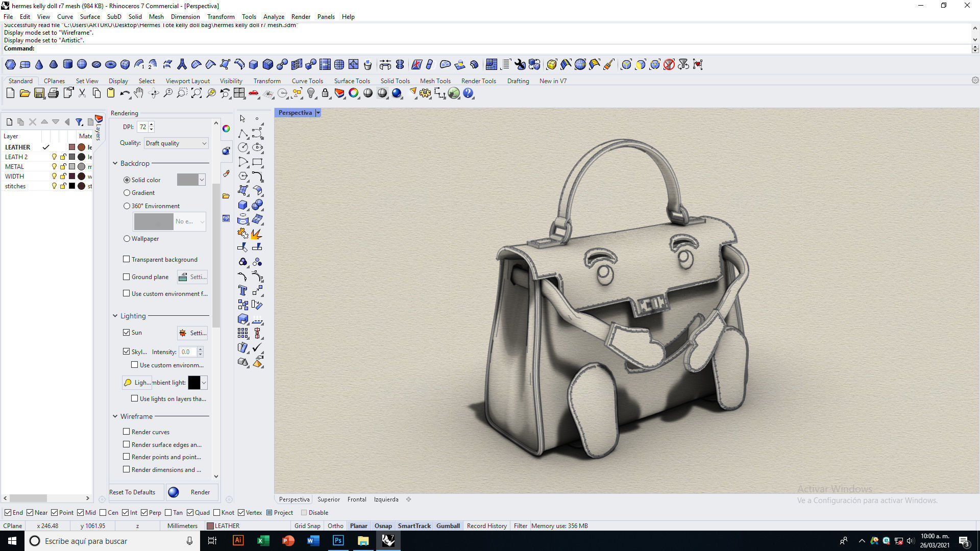The width and height of the screenshot is (980, 551).
Task: Select the Polyline tool in side toolbar
Action: pos(243,134)
